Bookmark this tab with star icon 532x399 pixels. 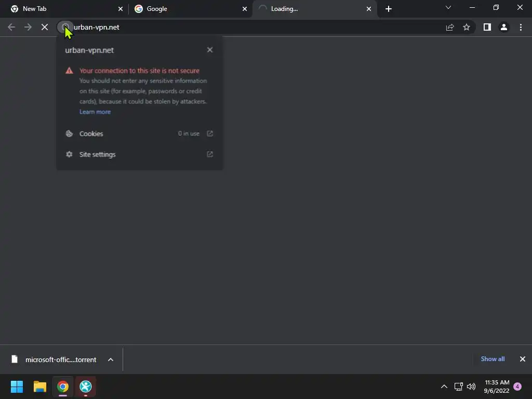(x=467, y=27)
